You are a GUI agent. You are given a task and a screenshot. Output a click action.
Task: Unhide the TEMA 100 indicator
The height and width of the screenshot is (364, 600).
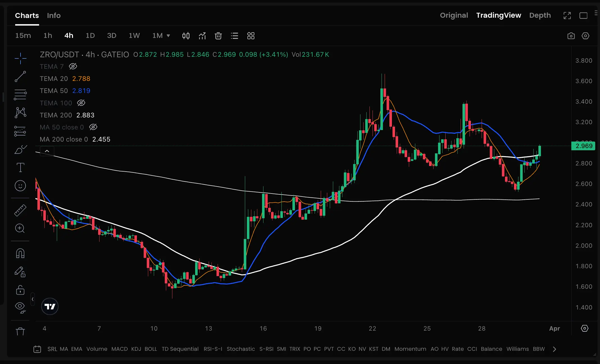point(81,103)
